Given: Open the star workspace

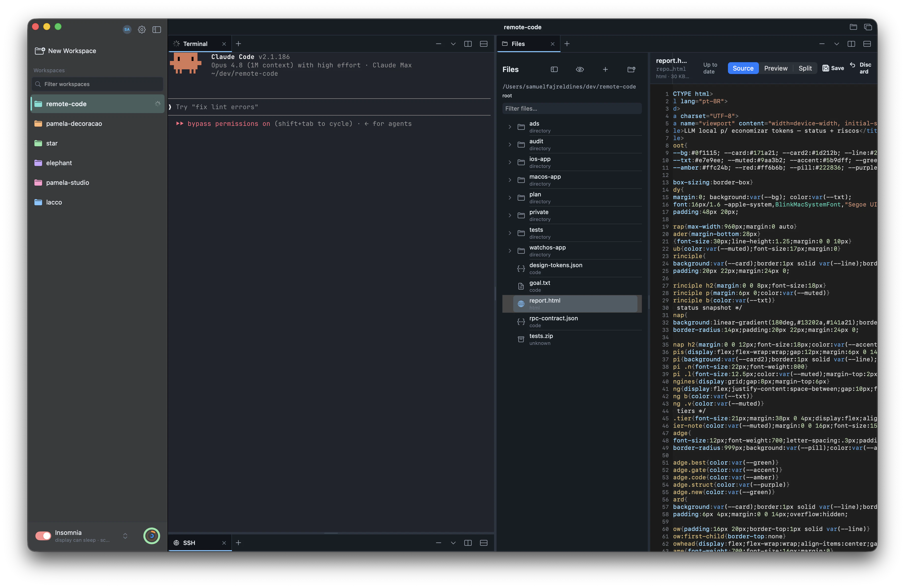Looking at the screenshot, I should pyautogui.click(x=97, y=143).
